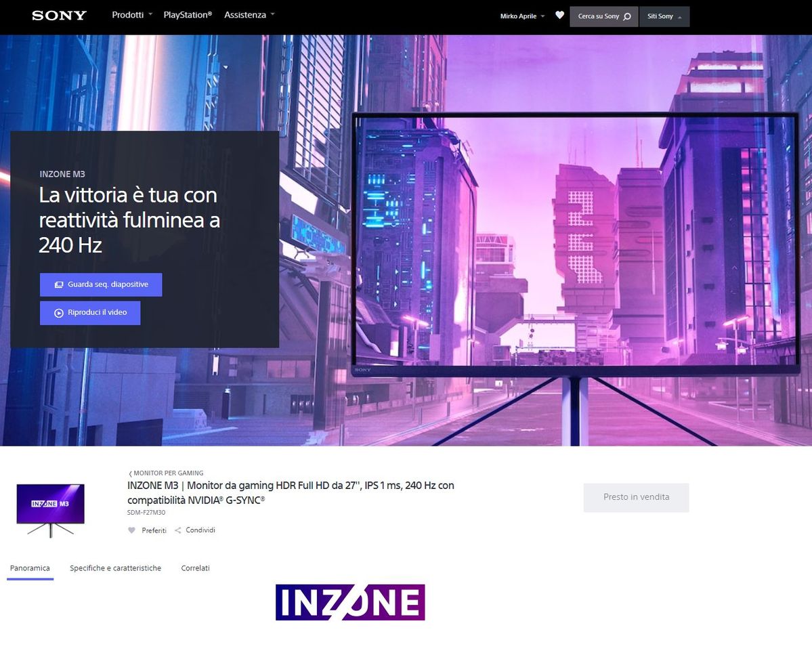Click the Presto in vendita button
812x657 pixels.
tap(636, 497)
